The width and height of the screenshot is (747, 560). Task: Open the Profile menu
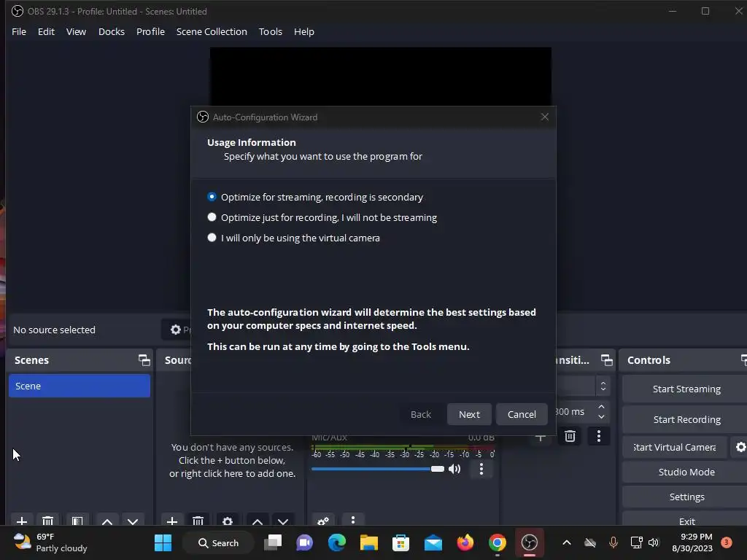tap(150, 31)
